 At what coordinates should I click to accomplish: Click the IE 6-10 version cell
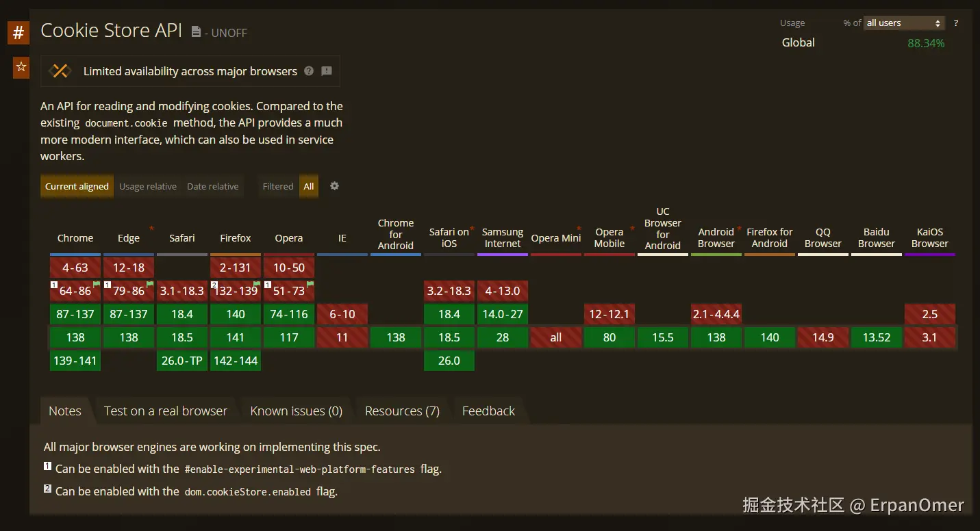tap(342, 314)
